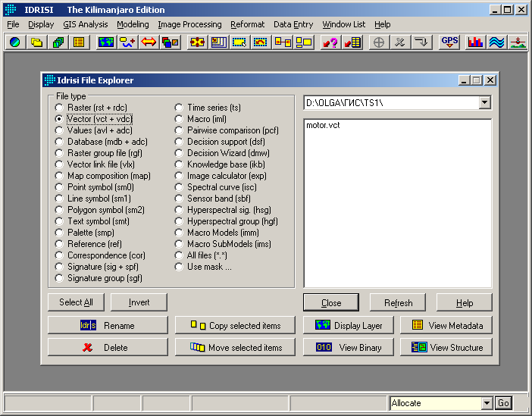Choose Macro Models (imm) radio button
This screenshot has width=532, height=416.
(217, 233)
